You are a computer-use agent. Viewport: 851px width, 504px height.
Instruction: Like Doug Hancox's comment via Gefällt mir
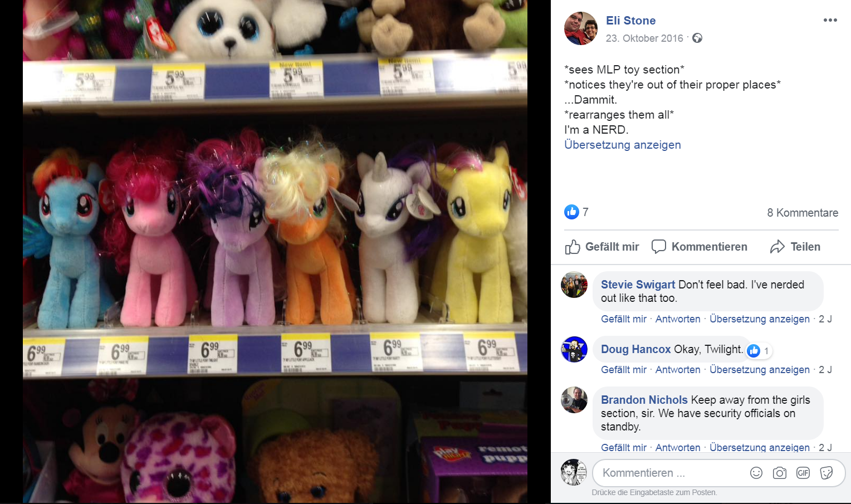coord(624,370)
